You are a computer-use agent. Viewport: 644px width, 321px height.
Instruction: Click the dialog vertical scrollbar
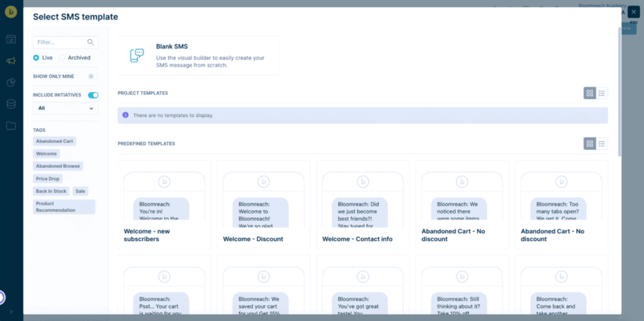[x=619, y=92]
